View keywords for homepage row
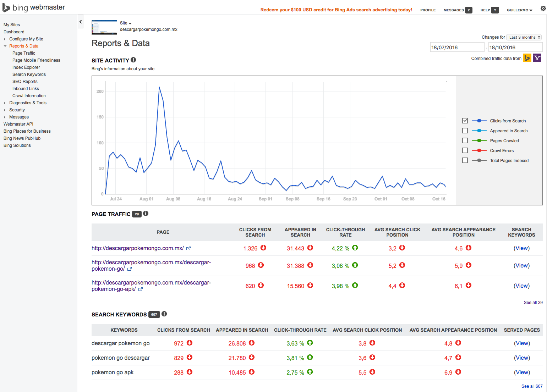The height and width of the screenshot is (392, 547). (x=521, y=248)
